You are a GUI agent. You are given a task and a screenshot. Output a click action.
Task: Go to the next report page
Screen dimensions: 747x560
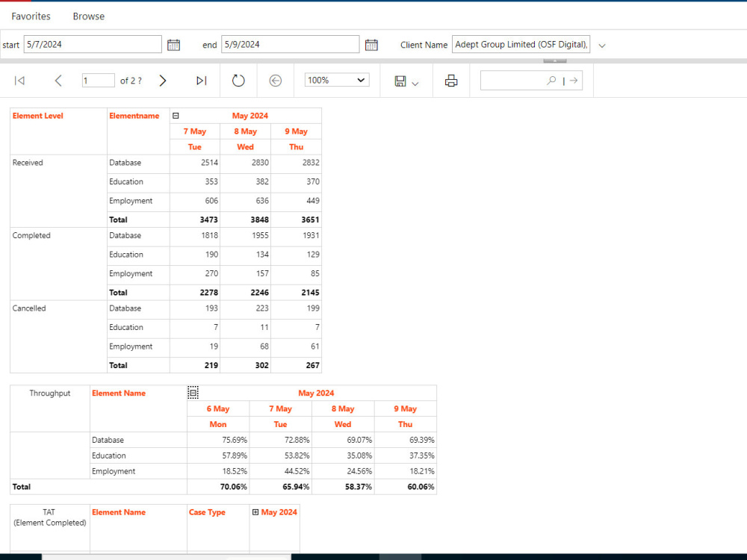tap(162, 81)
